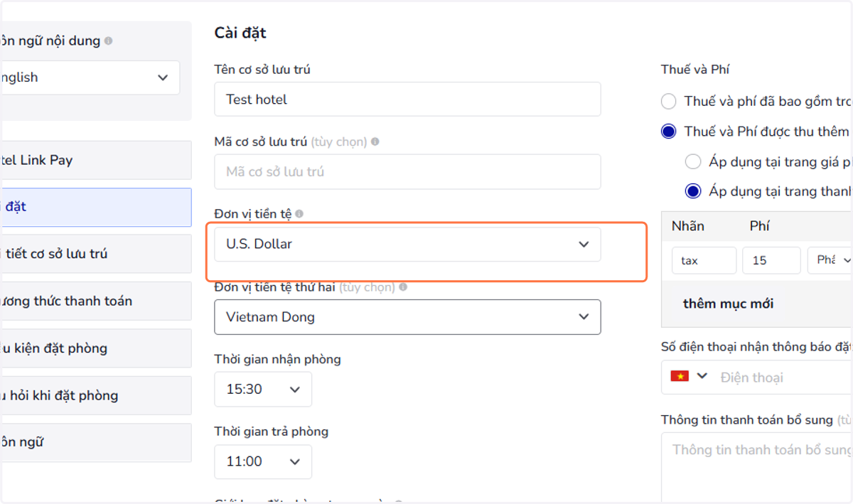This screenshot has height=504, width=853.
Task: Click the Mã cơ sở lưu trú input
Action: tap(407, 172)
